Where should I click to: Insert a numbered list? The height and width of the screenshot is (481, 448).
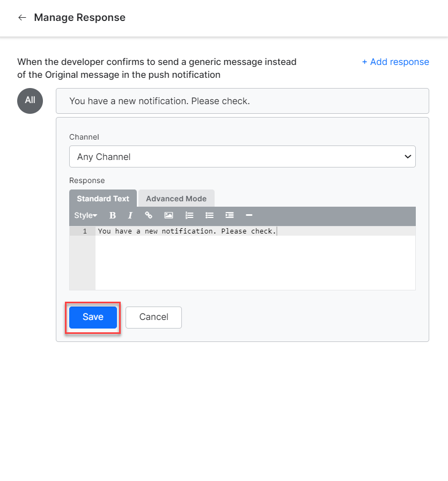[189, 215]
